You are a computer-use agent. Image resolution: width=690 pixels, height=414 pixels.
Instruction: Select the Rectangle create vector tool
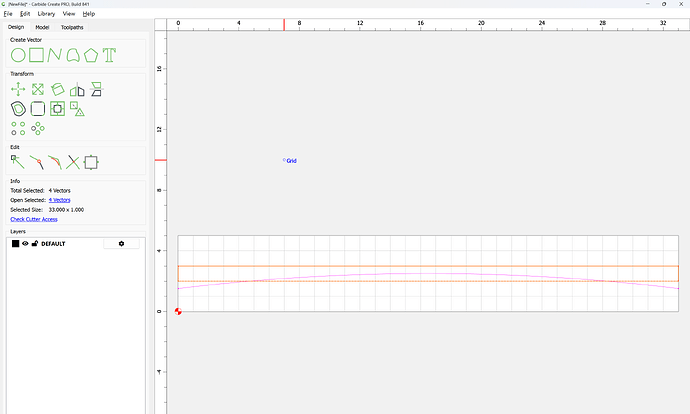[x=37, y=55]
